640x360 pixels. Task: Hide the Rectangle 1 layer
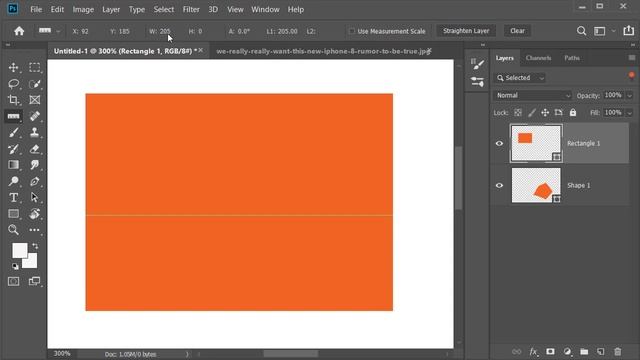pos(499,143)
